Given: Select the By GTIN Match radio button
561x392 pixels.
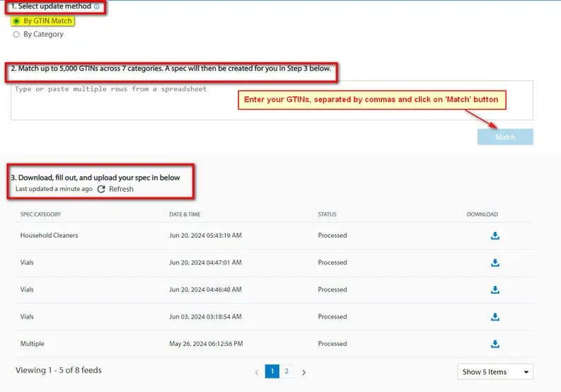Looking at the screenshot, I should [x=16, y=21].
